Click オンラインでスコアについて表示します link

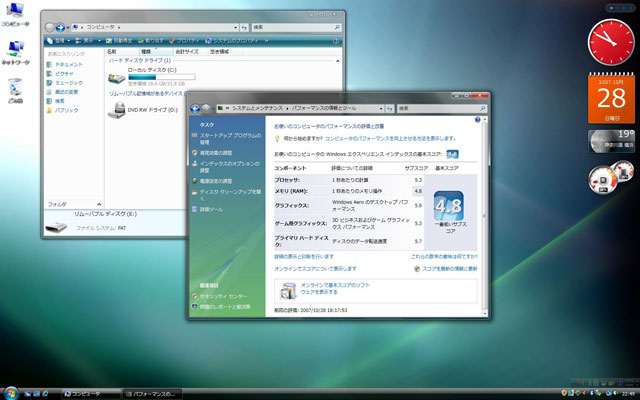click(x=315, y=269)
